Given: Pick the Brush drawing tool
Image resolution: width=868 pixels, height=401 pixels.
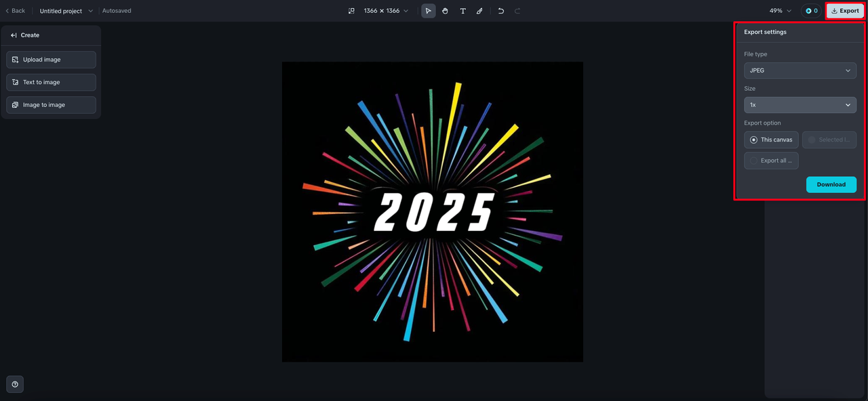Looking at the screenshot, I should (x=479, y=11).
